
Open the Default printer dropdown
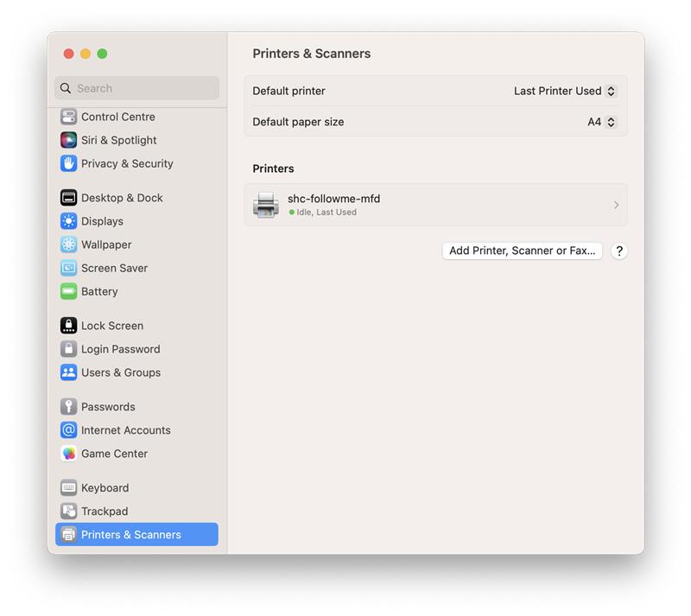click(x=565, y=91)
